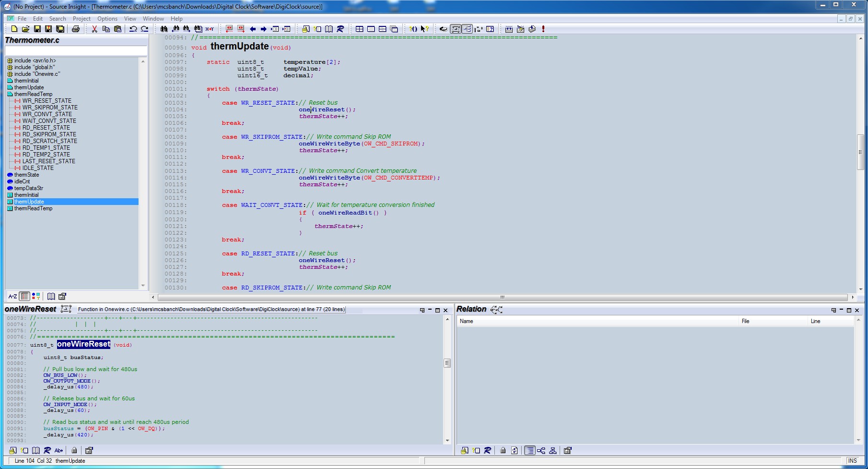Select thermReadTemp enum in symbol tree top

[x=33, y=94]
